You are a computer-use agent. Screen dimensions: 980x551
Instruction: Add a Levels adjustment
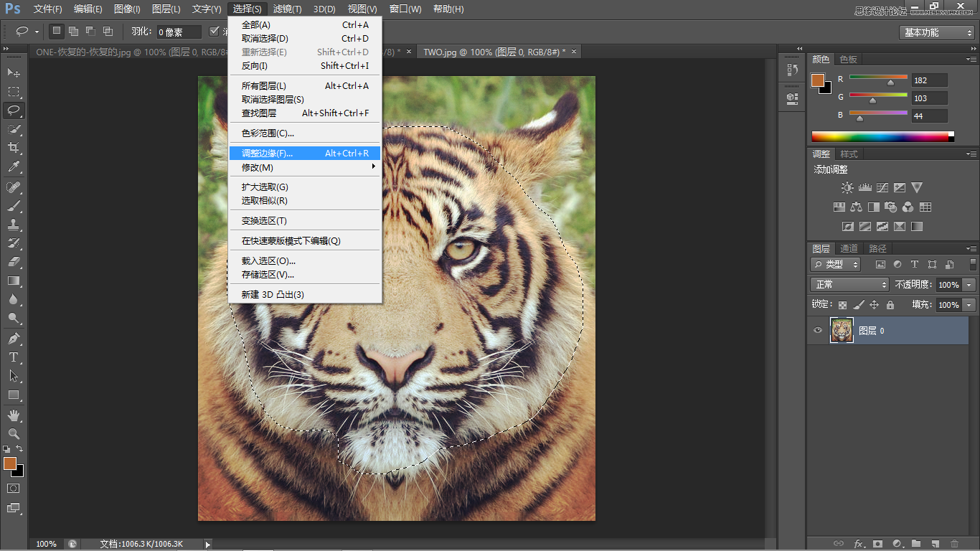point(864,188)
